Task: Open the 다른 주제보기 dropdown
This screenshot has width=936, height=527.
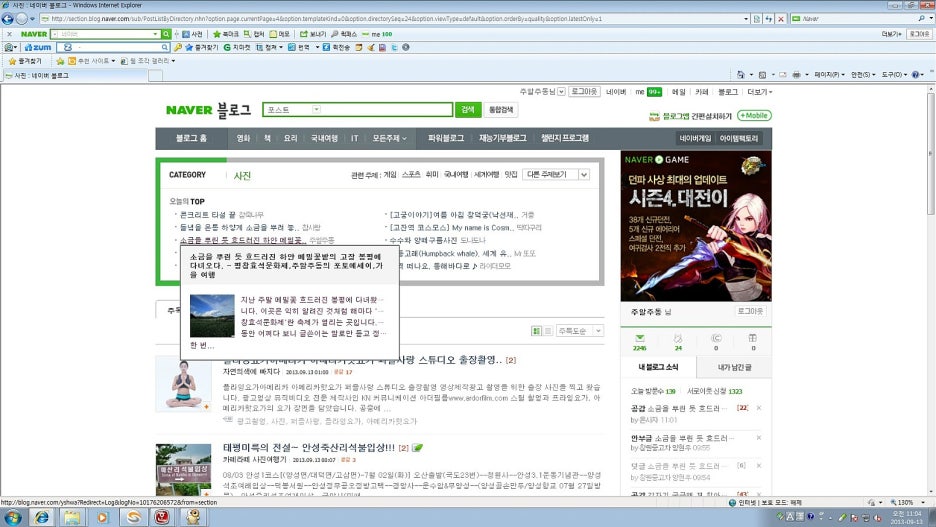Action: click(556, 174)
